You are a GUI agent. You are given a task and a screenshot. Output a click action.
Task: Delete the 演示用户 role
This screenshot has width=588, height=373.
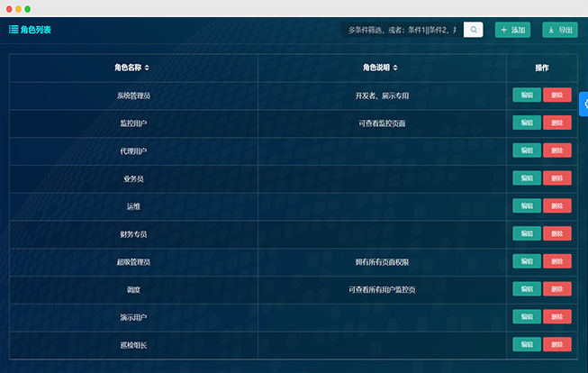557,317
